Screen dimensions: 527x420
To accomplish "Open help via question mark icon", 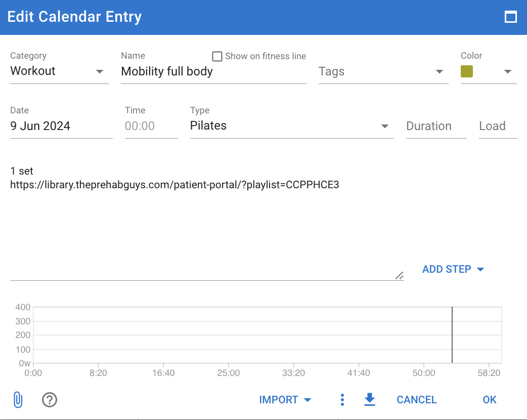I will click(50, 400).
